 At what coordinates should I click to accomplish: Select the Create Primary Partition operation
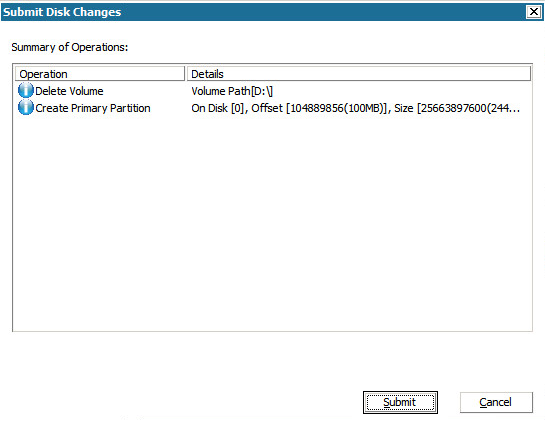(93, 108)
